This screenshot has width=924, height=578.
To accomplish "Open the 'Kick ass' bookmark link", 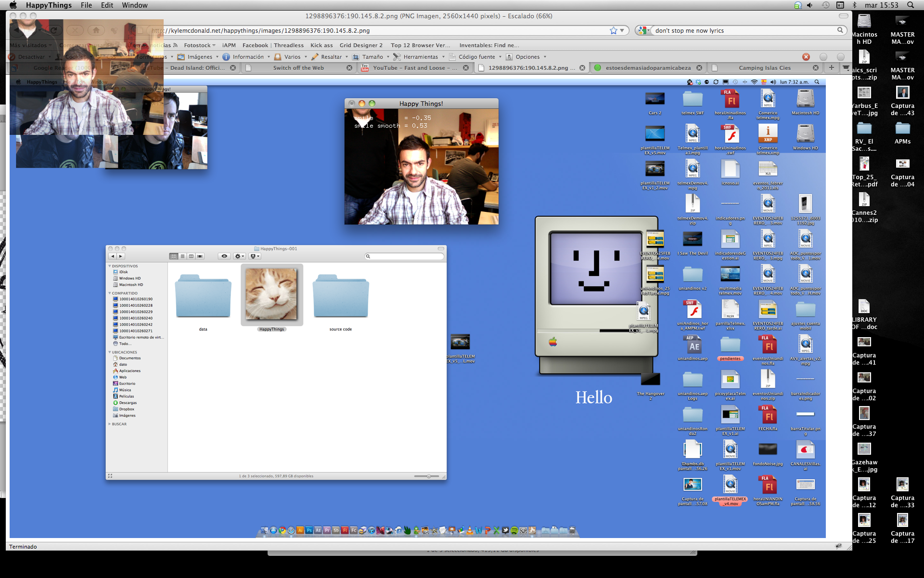I will pos(321,45).
